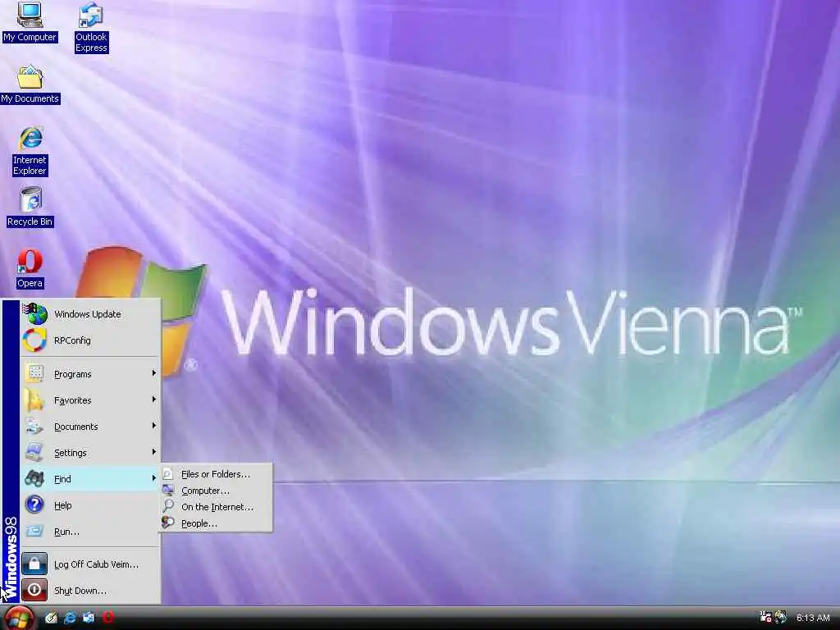This screenshot has width=840, height=630.
Task: Select People... in the Find submenu
Action: click(217, 523)
